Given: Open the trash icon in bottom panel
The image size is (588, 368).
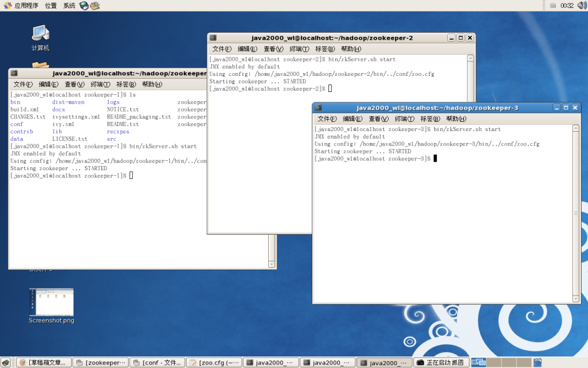Looking at the screenshot, I should pyautogui.click(x=537, y=362).
